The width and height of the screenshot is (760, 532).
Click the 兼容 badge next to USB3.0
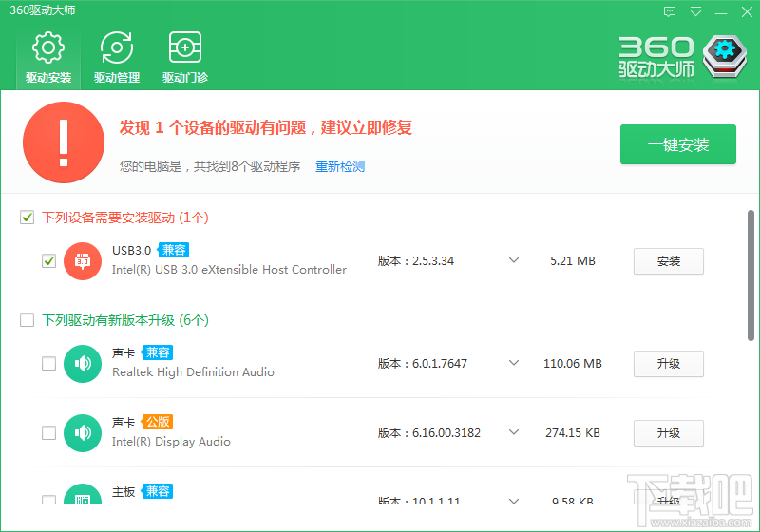pos(174,250)
